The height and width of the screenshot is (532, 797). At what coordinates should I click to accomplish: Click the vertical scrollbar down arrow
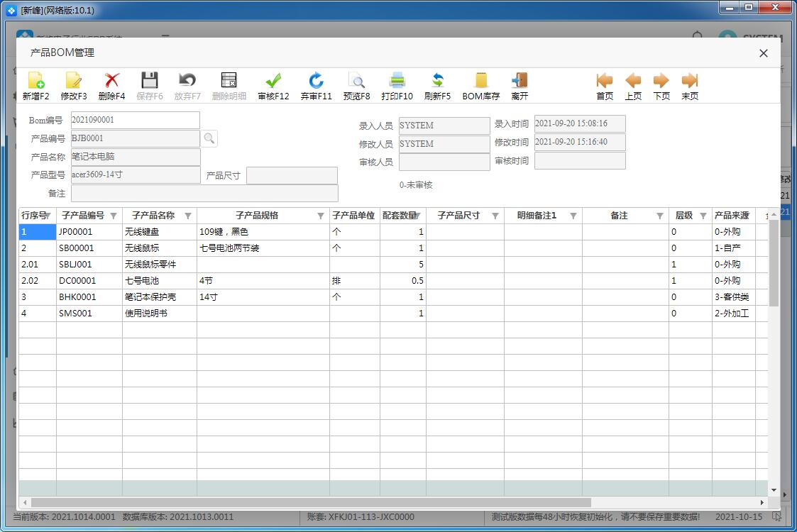774,490
